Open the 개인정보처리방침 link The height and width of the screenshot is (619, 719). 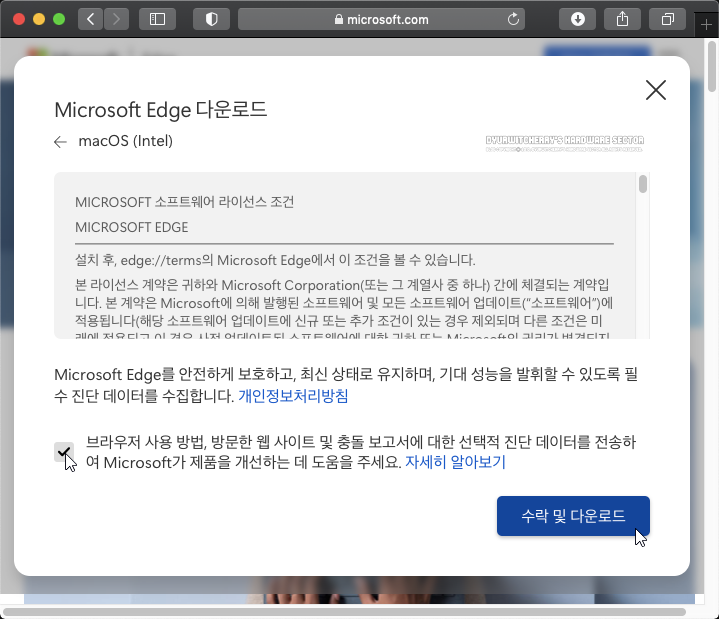[x=293, y=396]
